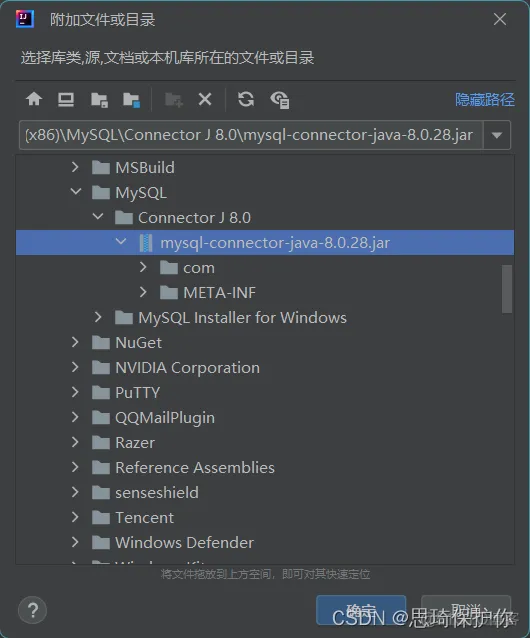Select mysql-connector-java-8.0.28.jar row
530x638 pixels.
pos(265,243)
